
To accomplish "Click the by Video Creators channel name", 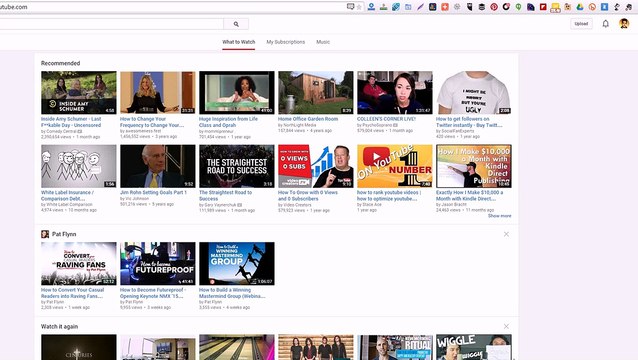I will click(x=295, y=205).
